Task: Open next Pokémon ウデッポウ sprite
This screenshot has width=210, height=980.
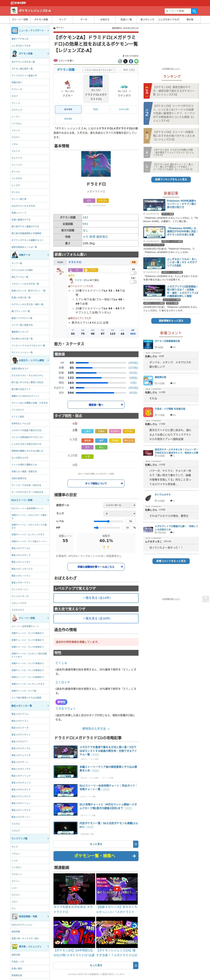Action: pos(124,86)
